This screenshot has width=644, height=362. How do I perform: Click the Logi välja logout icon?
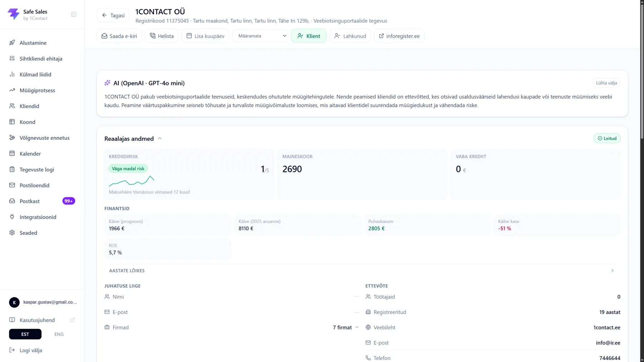pos(12,350)
